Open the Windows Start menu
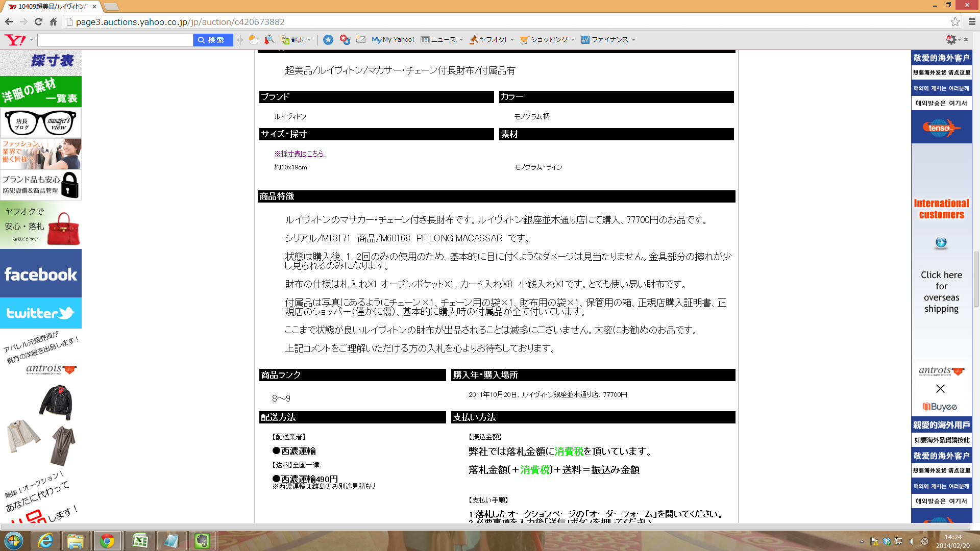The height and width of the screenshot is (551, 980). tap(14, 541)
